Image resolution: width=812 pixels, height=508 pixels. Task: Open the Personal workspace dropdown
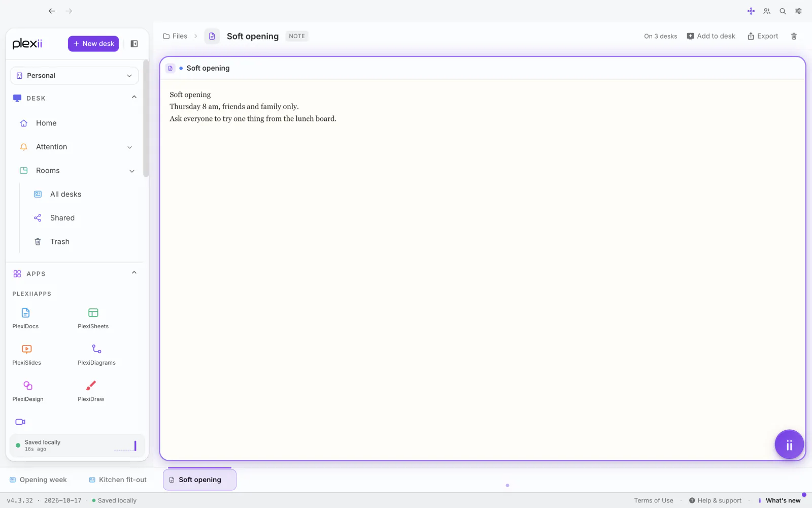pyautogui.click(x=74, y=76)
